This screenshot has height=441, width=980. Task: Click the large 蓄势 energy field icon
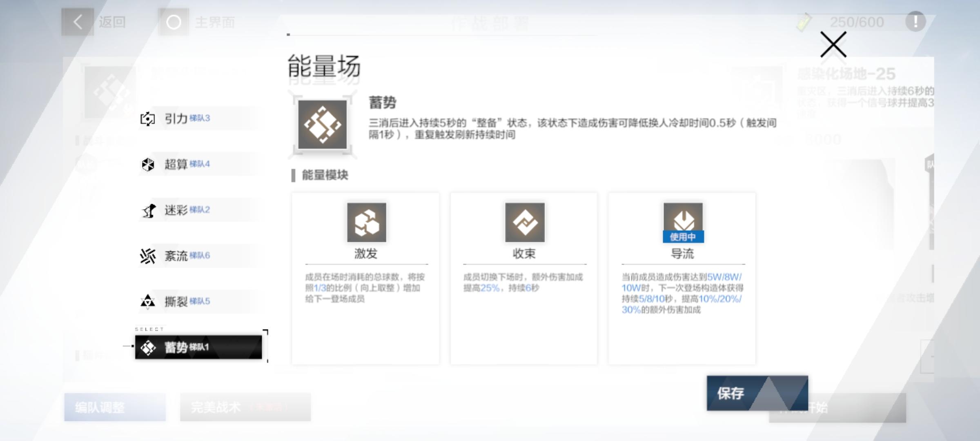point(322,125)
